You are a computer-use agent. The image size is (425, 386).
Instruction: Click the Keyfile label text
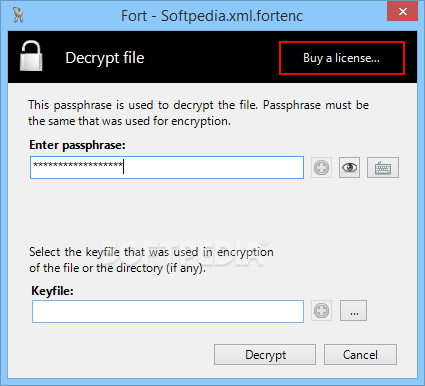coord(52,291)
